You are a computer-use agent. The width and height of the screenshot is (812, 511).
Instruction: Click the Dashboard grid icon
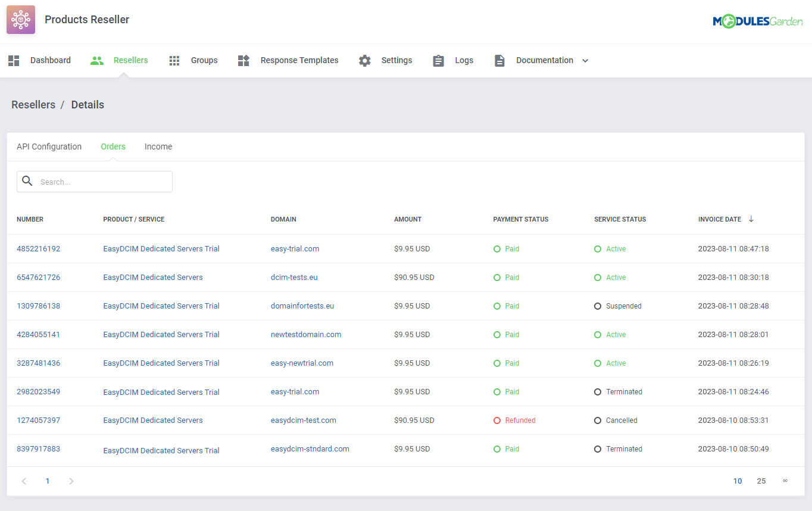point(14,60)
